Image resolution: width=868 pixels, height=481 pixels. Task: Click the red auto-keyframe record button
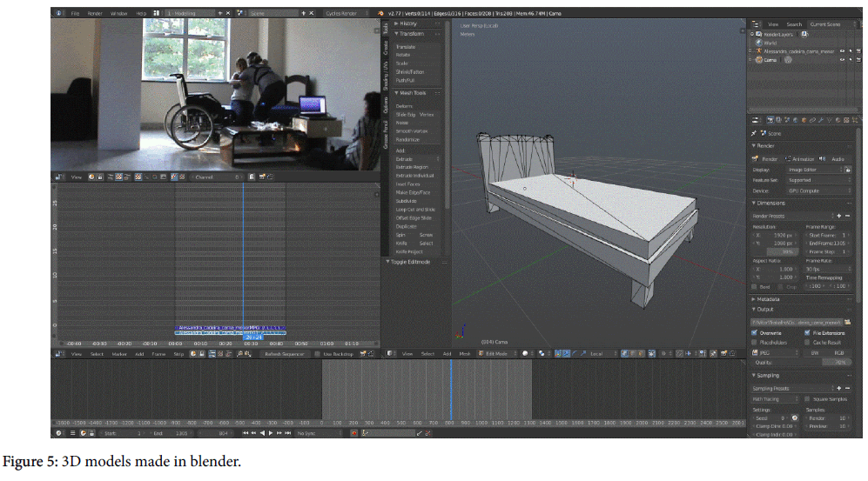[x=354, y=433]
